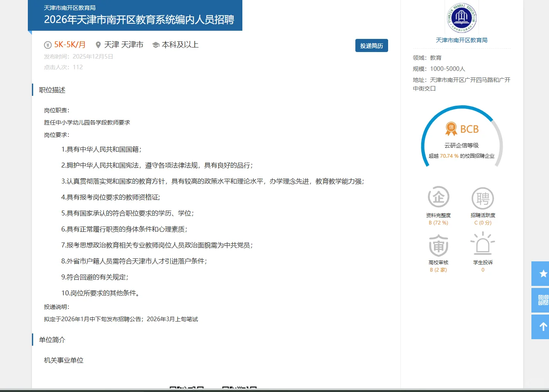
Task: Click the location pin icon before 天津
Action: tap(98, 45)
